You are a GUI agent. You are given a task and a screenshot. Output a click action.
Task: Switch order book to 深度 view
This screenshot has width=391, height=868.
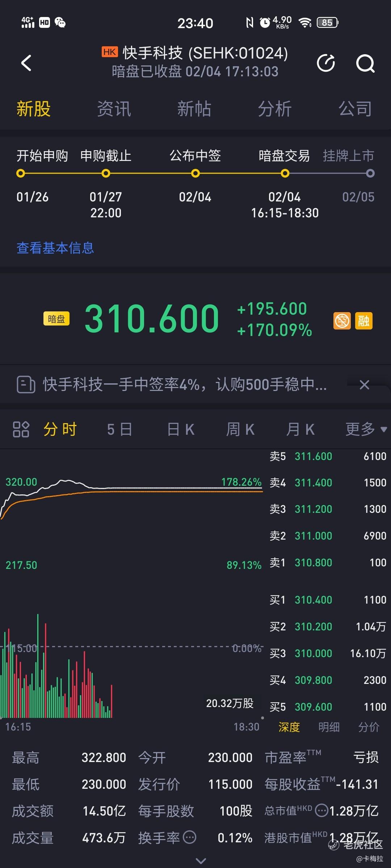click(x=289, y=727)
